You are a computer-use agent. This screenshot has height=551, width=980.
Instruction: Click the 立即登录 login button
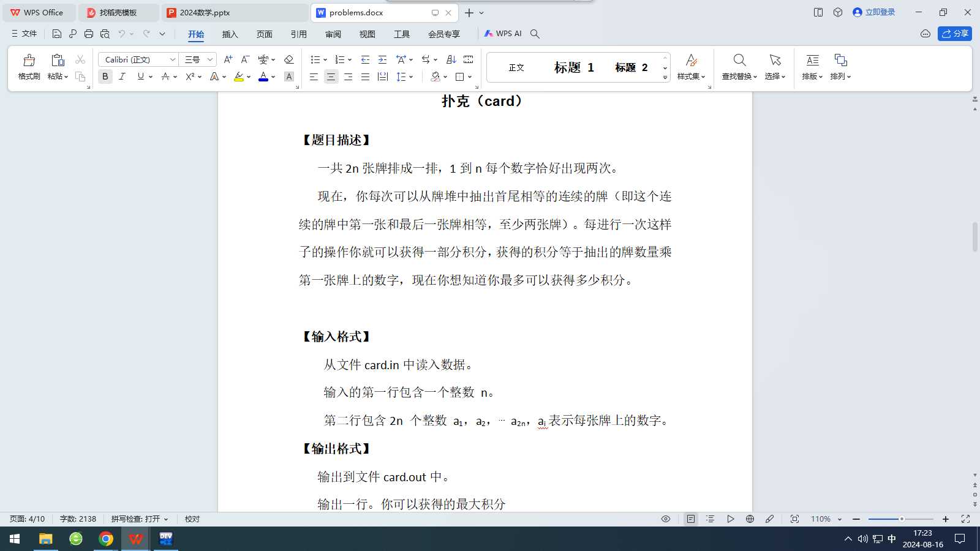click(874, 12)
